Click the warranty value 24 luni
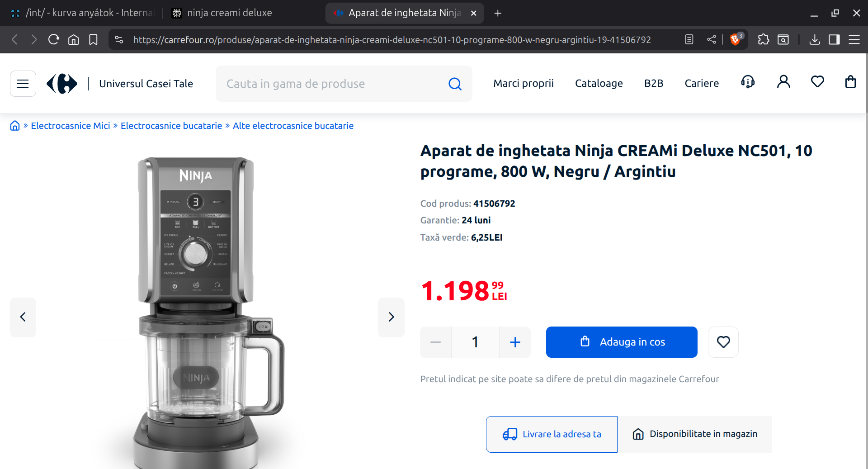Screen dimensions: 868x469 (x=476, y=220)
